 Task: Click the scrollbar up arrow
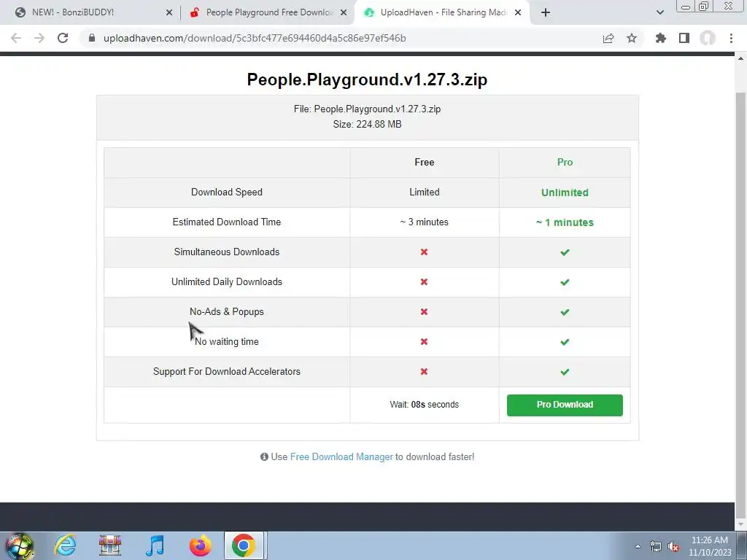click(740, 58)
